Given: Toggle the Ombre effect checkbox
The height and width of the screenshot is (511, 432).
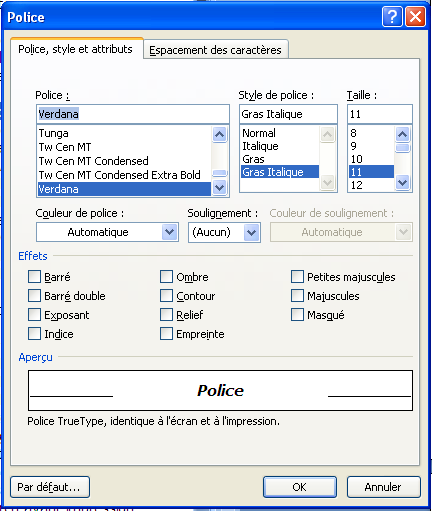Looking at the screenshot, I should (166, 276).
